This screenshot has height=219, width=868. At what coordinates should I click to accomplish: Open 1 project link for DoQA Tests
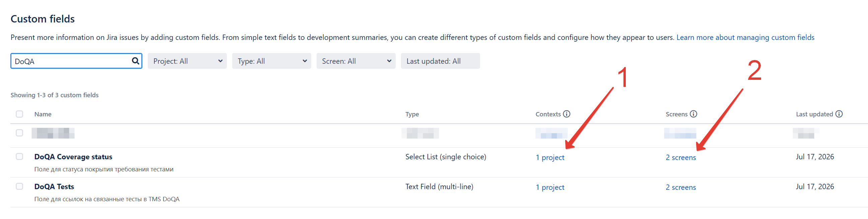550,187
